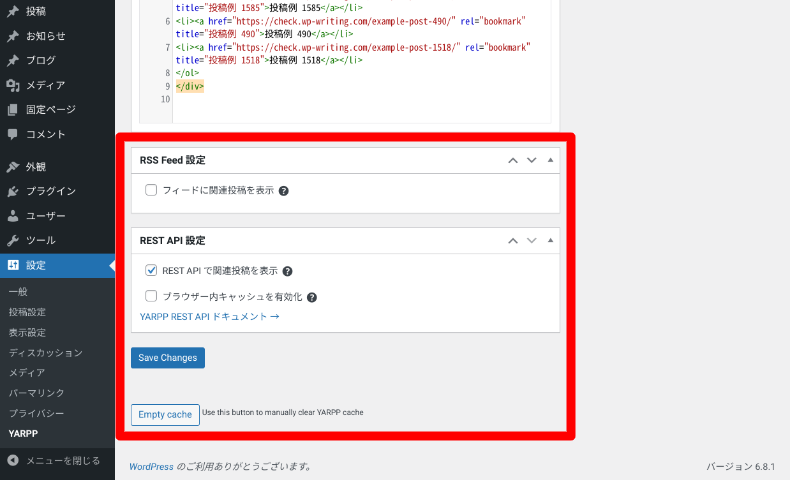Click help icon beside ブラウザー内キャッシュを有効化
The width and height of the screenshot is (790, 480).
[x=312, y=297]
